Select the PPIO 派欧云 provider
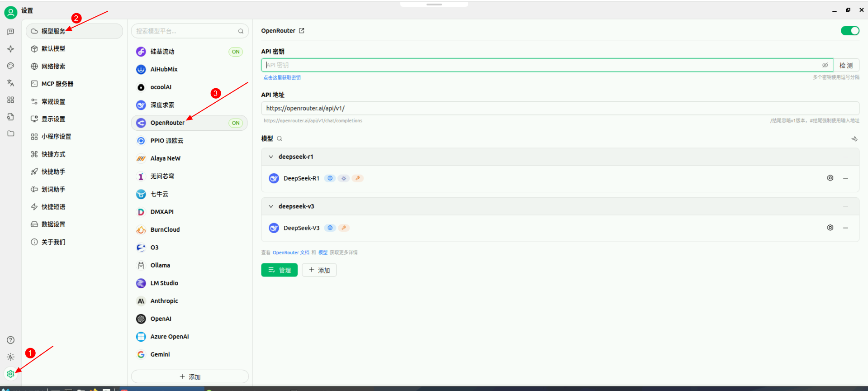 pos(190,140)
